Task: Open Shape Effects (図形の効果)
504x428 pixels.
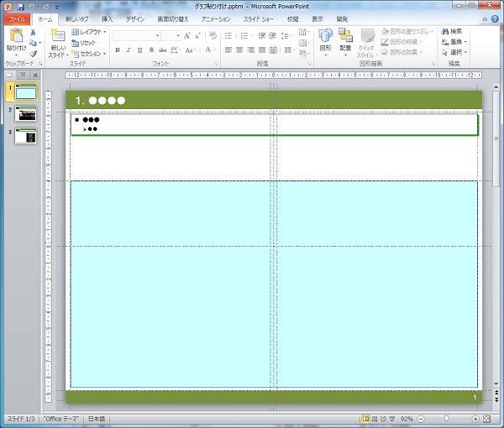Action: pos(402,52)
